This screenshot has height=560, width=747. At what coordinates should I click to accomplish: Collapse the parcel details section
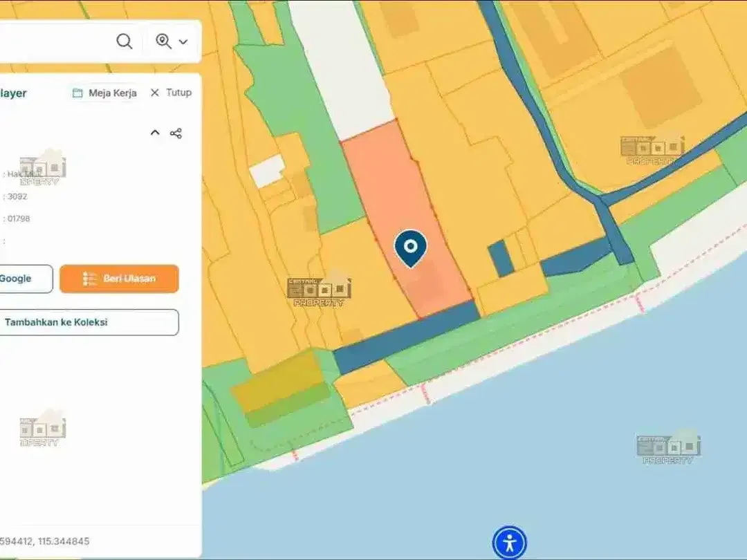(155, 133)
